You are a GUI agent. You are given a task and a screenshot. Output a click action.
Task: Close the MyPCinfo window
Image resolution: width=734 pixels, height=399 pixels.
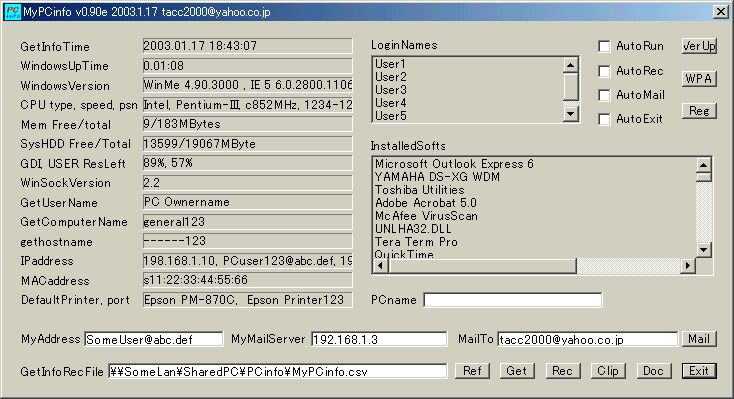point(720,12)
